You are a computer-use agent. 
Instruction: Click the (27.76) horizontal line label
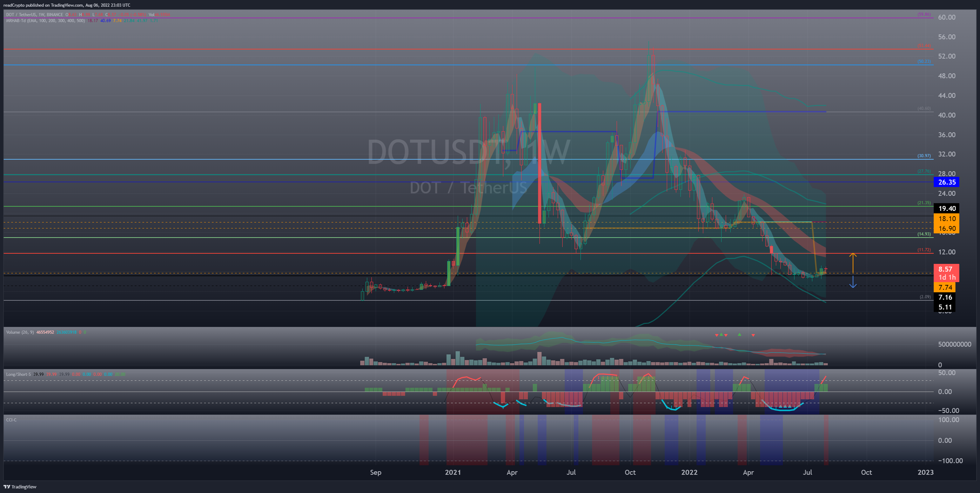click(x=924, y=171)
